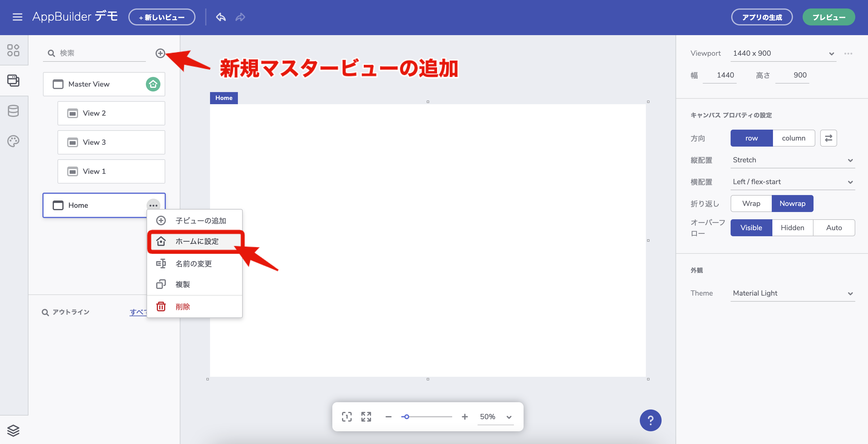The height and width of the screenshot is (444, 868).
Task: Click the home icon on Master View
Action: coord(154,84)
